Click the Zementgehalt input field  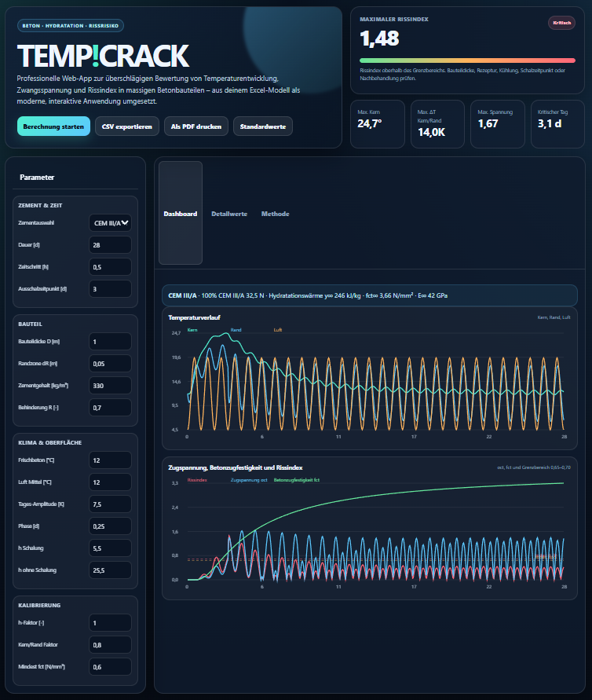click(110, 386)
